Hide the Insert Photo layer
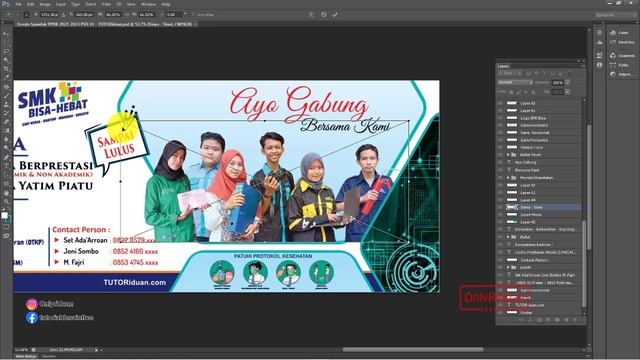The height and width of the screenshot is (360, 640). point(500,215)
